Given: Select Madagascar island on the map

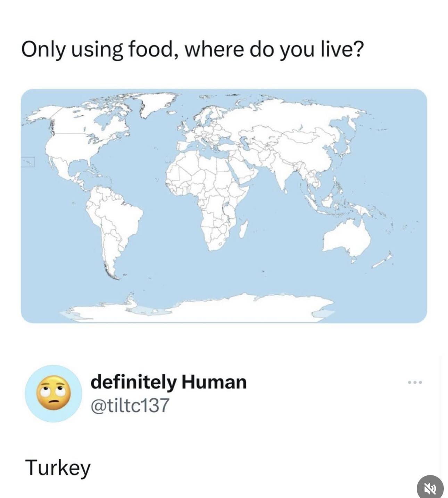Looking at the screenshot, I should pos(244,228).
